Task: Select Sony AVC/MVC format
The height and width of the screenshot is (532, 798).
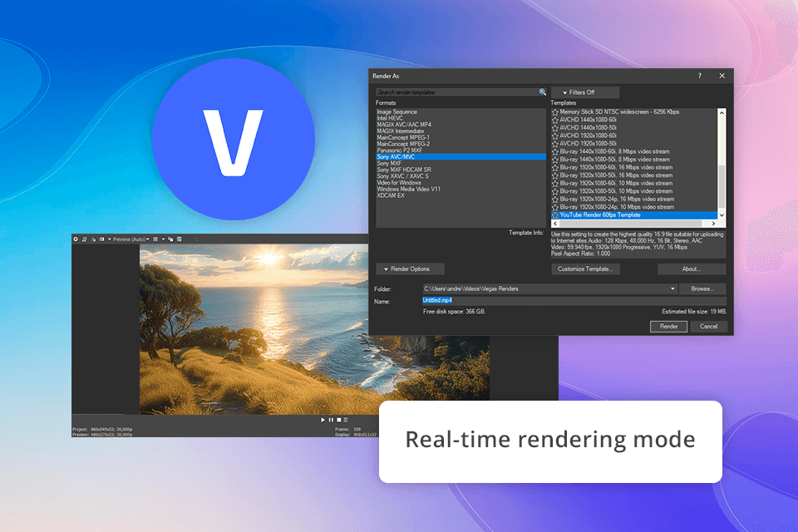Action: click(461, 157)
